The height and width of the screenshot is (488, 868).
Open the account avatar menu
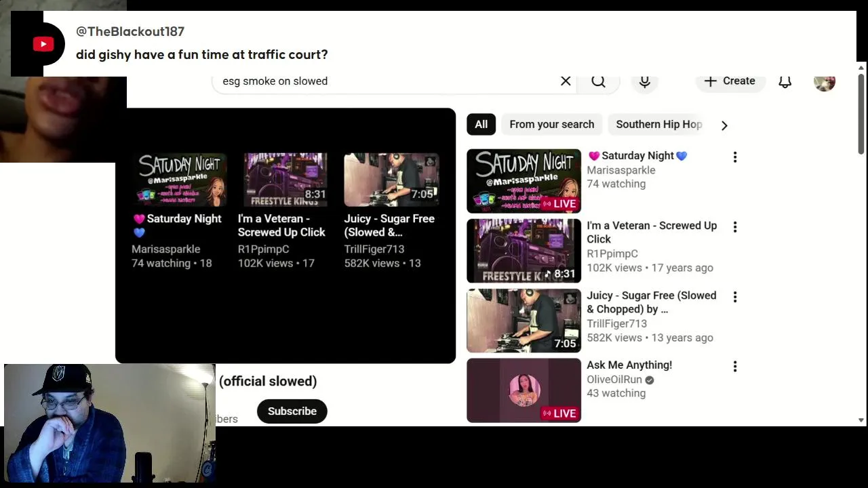tap(825, 81)
